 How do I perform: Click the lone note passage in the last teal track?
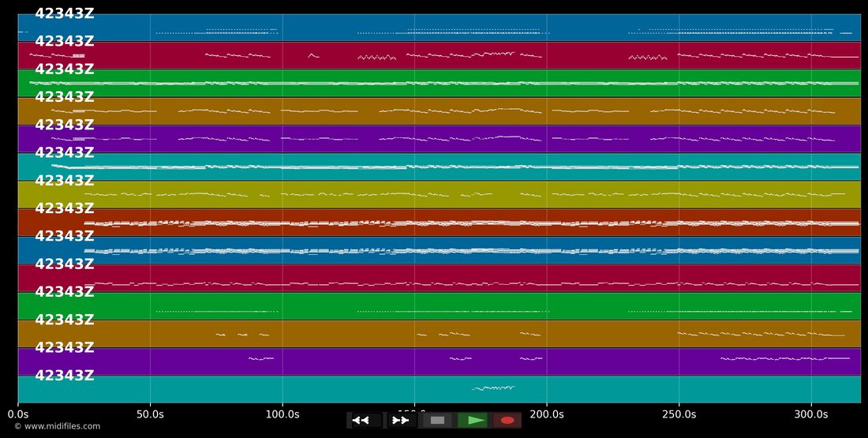[493, 387]
